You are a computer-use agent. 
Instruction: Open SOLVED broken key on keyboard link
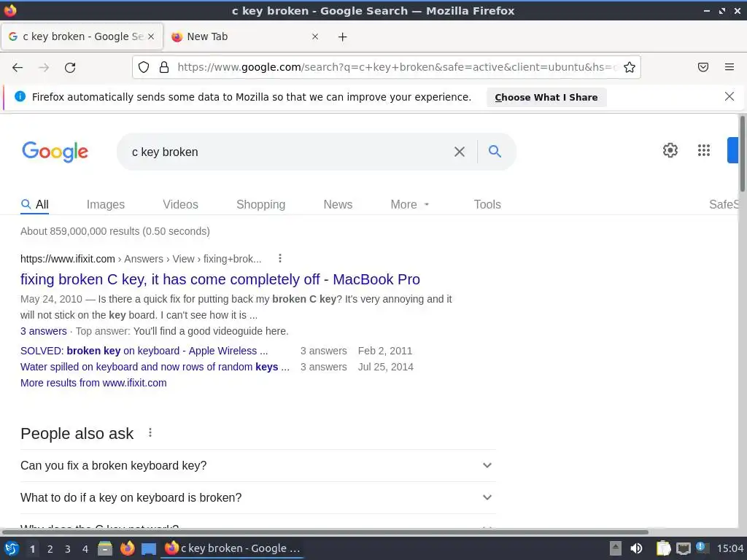point(144,351)
